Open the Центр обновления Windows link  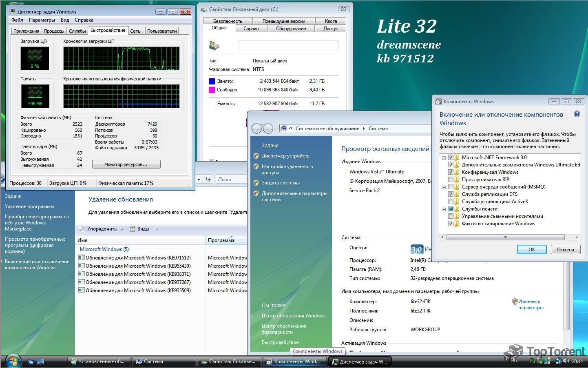pos(294,316)
